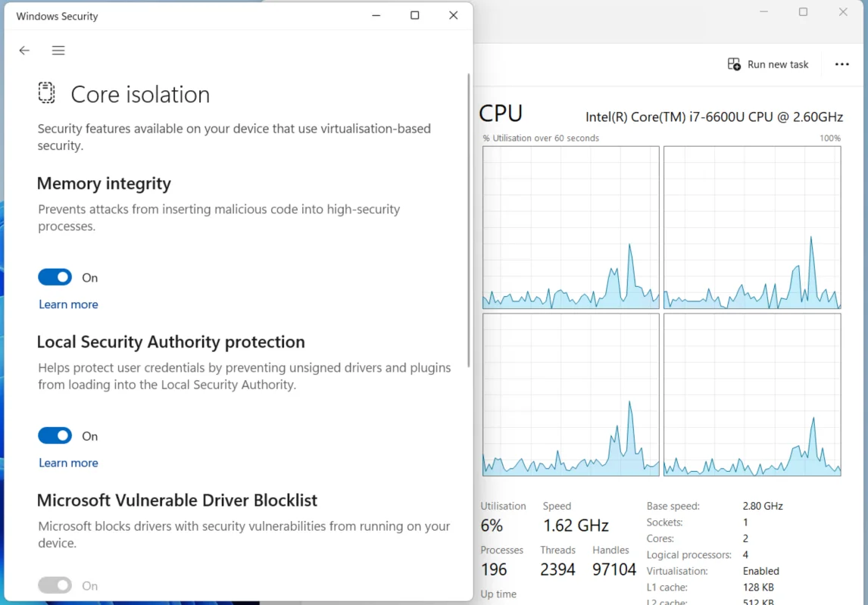Click the Cores label
Viewport: 868px width, 605px height.
point(660,538)
